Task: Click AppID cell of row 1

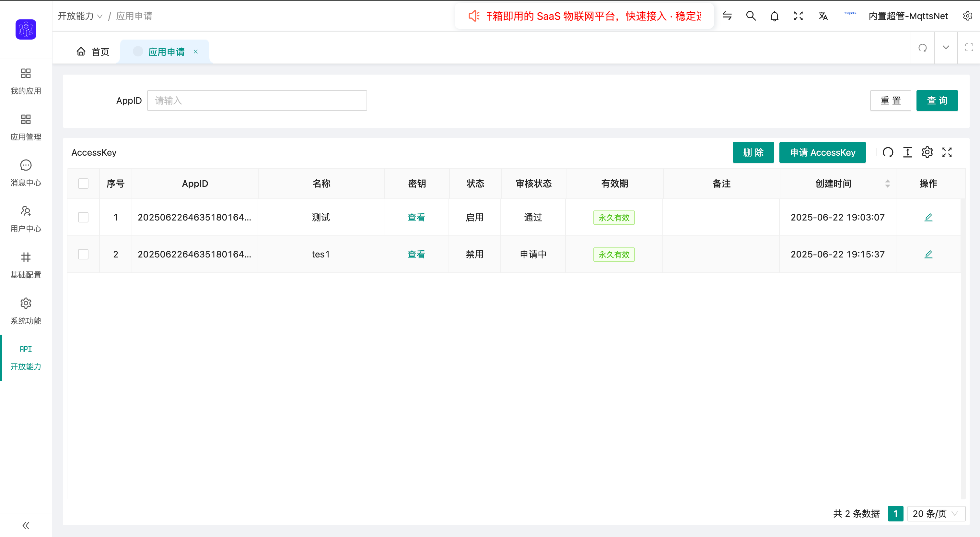Action: (x=194, y=217)
